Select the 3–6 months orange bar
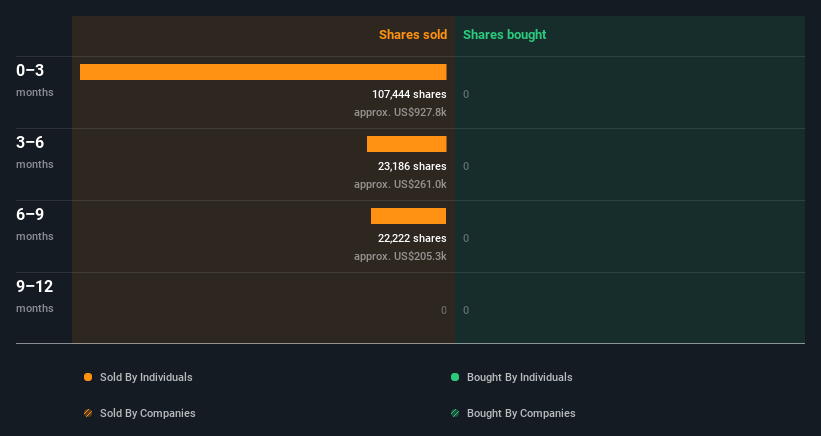This screenshot has width=821, height=436. (x=406, y=144)
